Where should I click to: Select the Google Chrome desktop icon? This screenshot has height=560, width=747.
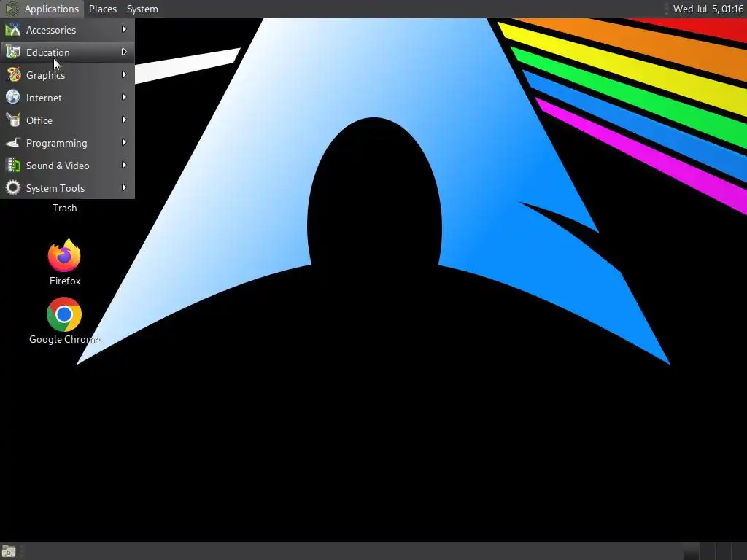64,314
